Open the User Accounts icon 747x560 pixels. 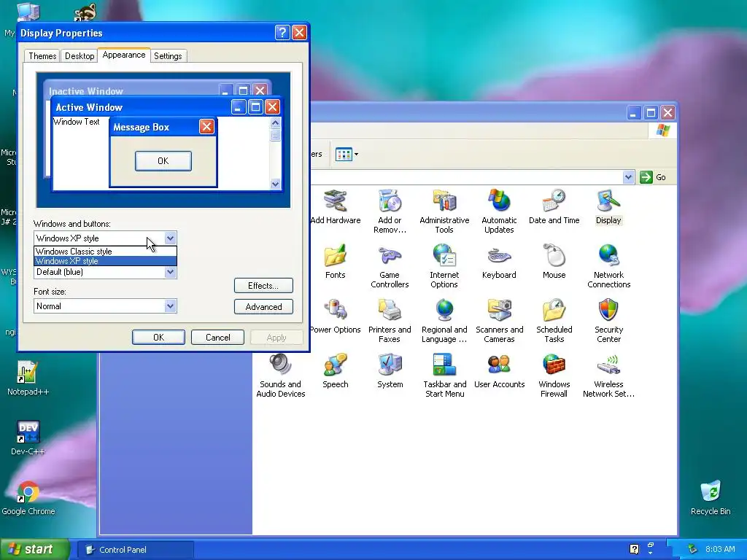[499, 371]
